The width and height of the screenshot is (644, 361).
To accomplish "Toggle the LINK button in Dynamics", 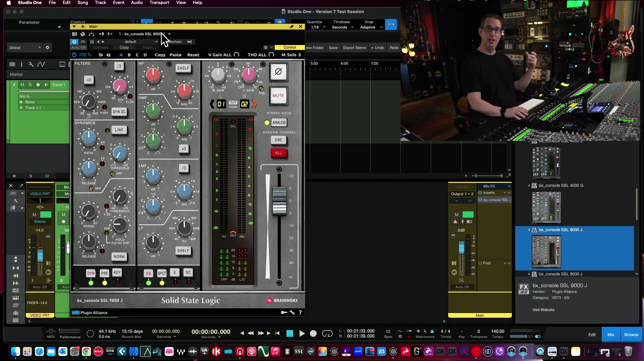I will [119, 130].
